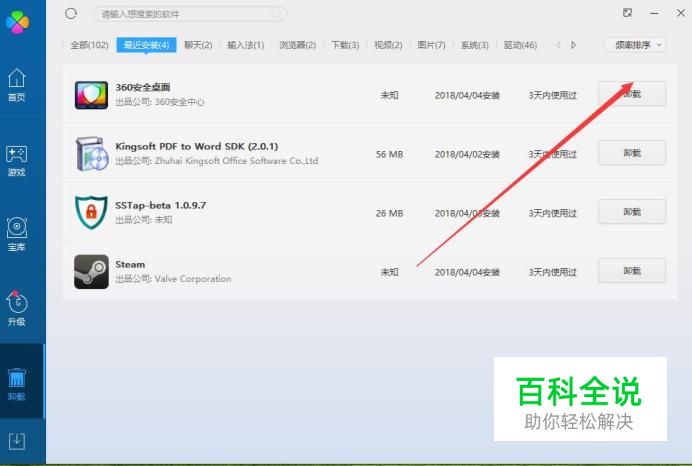Click the 2018/04/02安装 date for Kingsoft

tap(467, 154)
